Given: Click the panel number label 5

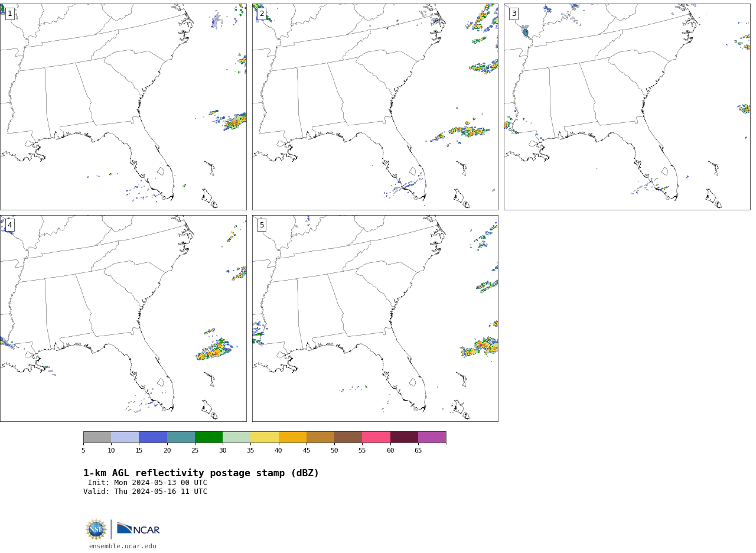Looking at the screenshot, I should point(262,225).
